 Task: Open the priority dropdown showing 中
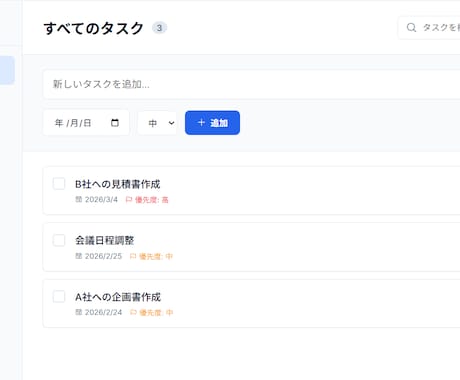[157, 123]
